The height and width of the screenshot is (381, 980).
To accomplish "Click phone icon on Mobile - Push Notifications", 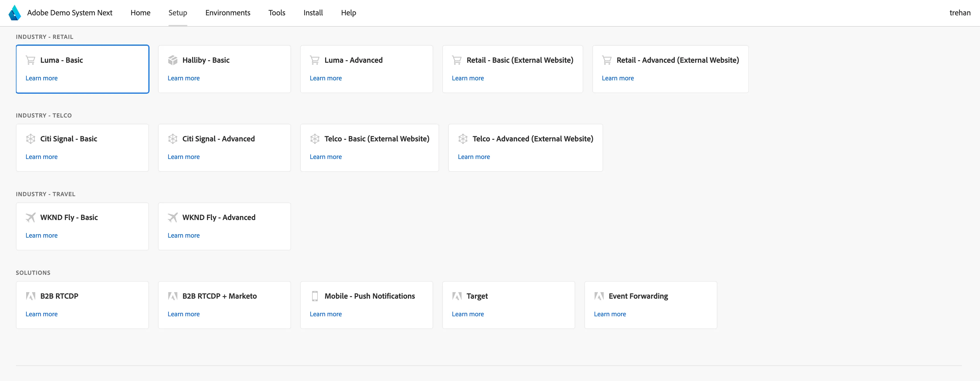I will [315, 296].
